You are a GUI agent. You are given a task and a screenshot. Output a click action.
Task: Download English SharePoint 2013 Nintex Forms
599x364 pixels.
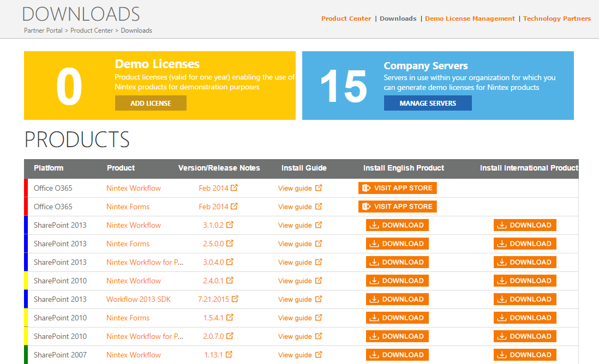[397, 244]
